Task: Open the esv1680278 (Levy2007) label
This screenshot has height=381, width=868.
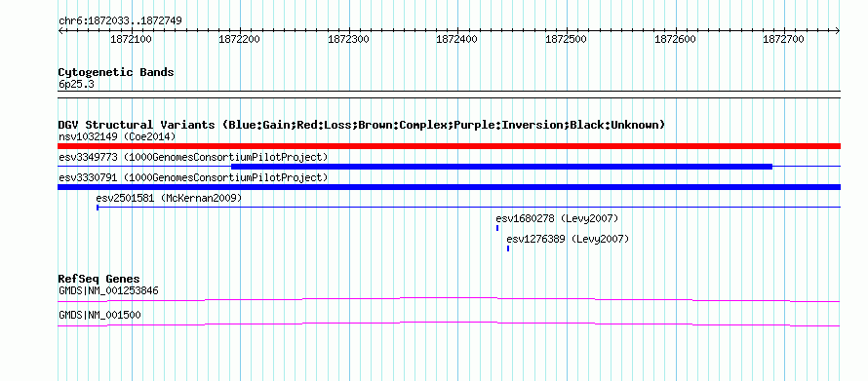Action: 557,218
